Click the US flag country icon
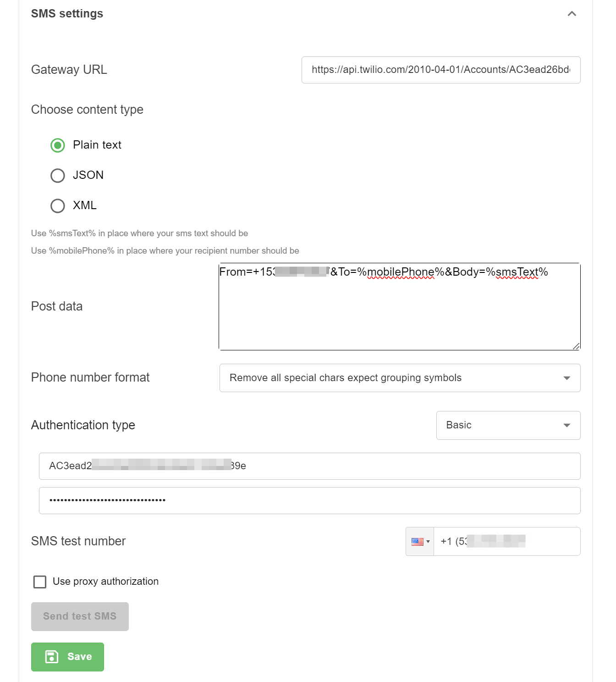Viewport: 616px width, 682px height. pyautogui.click(x=416, y=541)
